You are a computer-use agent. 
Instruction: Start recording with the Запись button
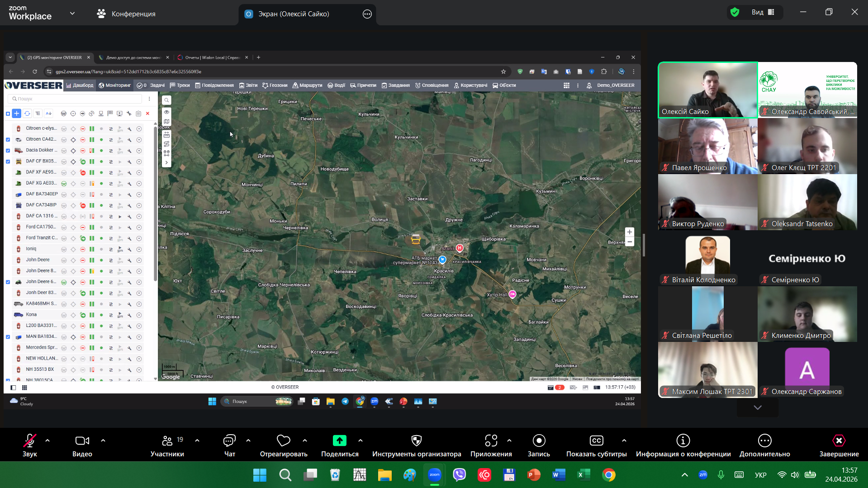pos(539,441)
